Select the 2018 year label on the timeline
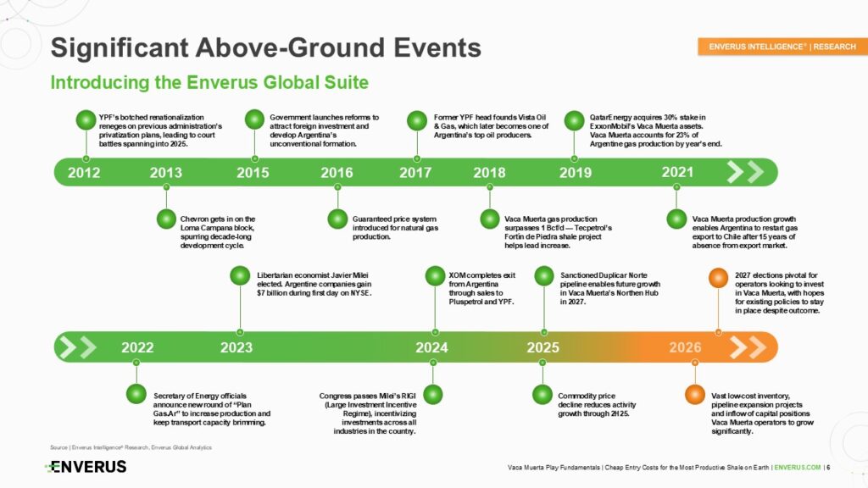 click(x=489, y=173)
